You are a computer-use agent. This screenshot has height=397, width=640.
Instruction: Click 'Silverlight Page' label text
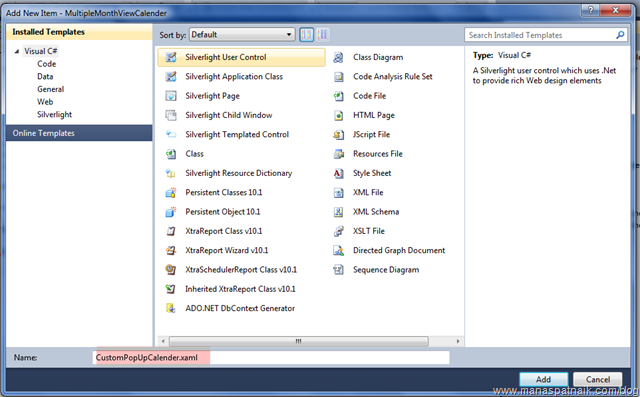click(212, 96)
